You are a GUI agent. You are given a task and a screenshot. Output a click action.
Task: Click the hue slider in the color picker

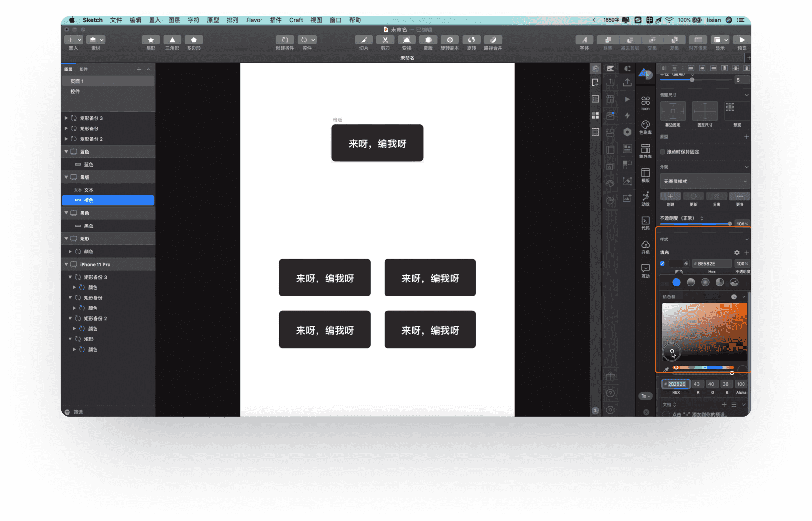[x=703, y=367]
